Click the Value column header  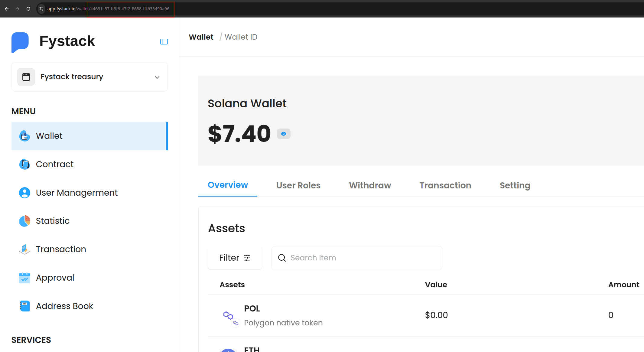(436, 285)
